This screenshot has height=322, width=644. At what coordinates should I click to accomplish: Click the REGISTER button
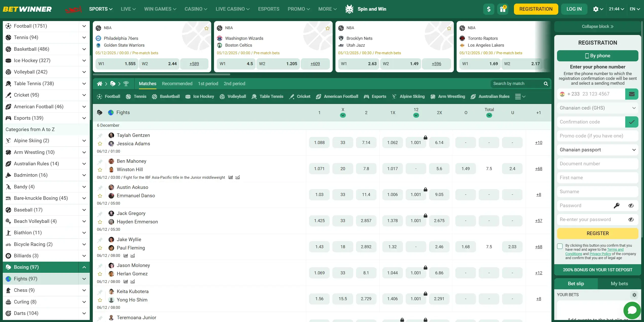(x=598, y=233)
